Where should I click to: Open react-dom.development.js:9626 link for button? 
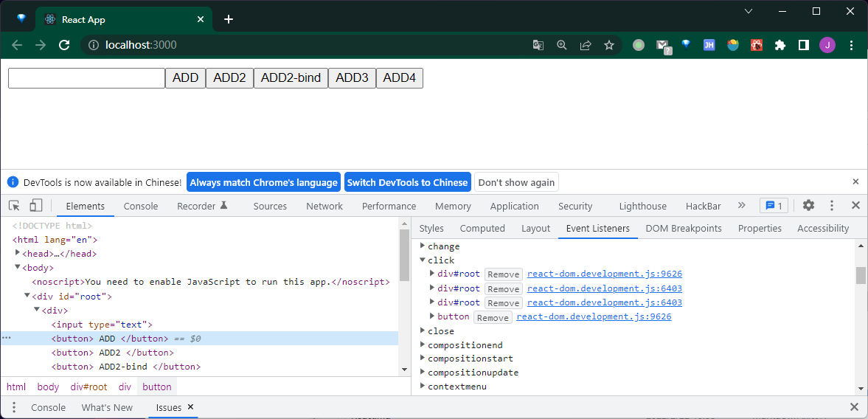(x=594, y=316)
